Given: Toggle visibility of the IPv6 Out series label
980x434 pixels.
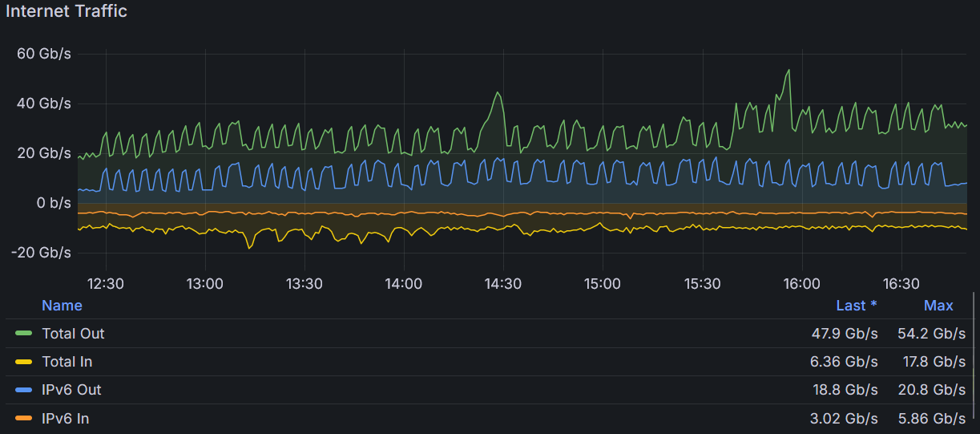Looking at the screenshot, I should pos(71,390).
